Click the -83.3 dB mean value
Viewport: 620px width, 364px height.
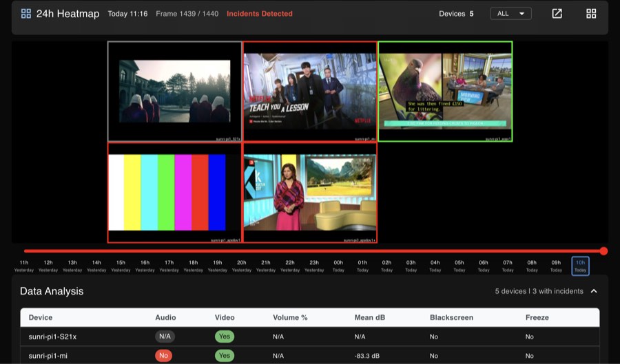367,356
